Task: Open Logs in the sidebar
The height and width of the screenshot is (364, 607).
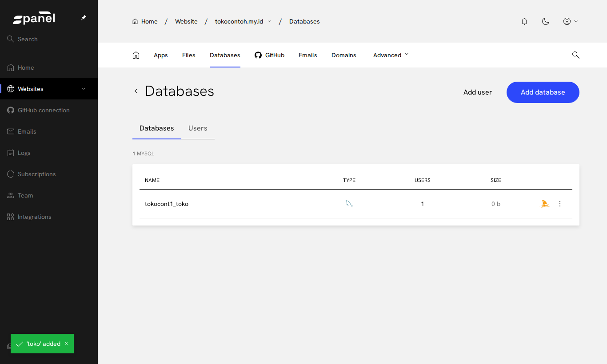Action: tap(49, 153)
